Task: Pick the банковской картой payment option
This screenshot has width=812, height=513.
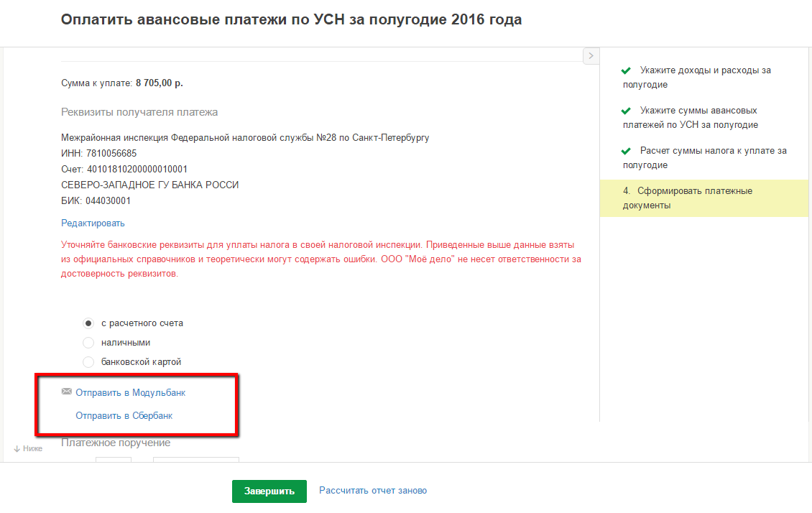Action: pyautogui.click(x=89, y=362)
